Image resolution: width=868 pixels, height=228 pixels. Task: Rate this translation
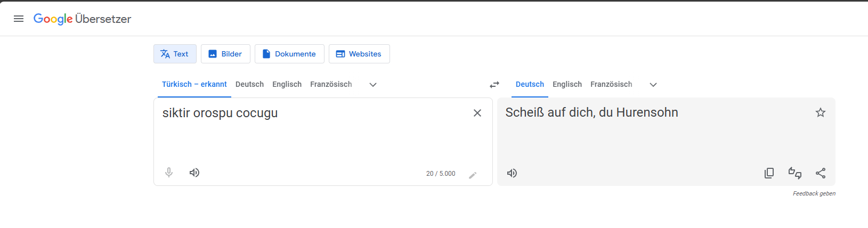tap(794, 173)
